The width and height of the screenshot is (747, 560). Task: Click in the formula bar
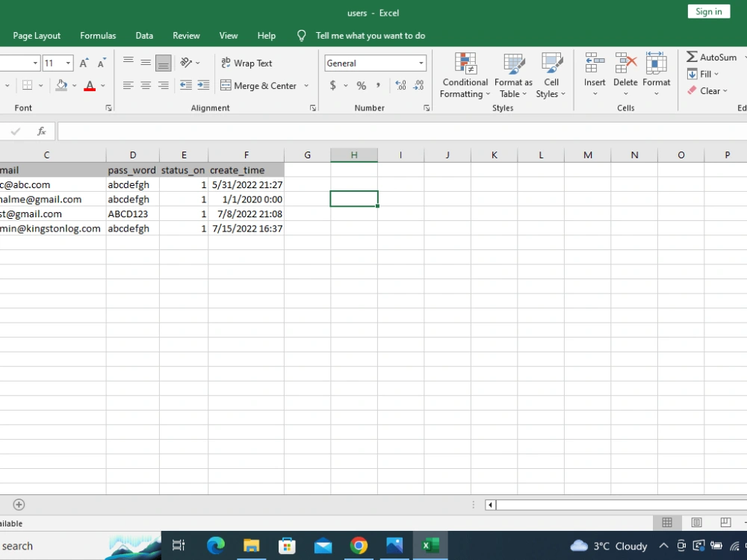pyautogui.click(x=402, y=131)
